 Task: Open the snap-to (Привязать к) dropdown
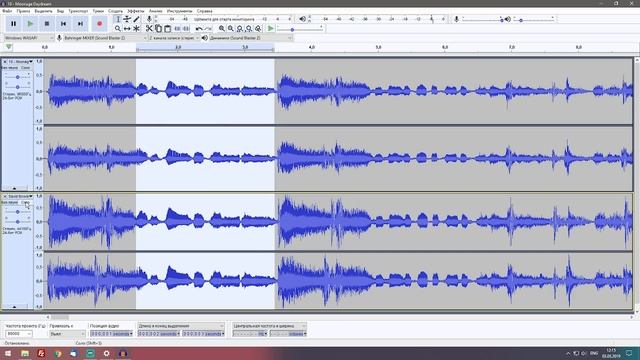click(x=67, y=333)
